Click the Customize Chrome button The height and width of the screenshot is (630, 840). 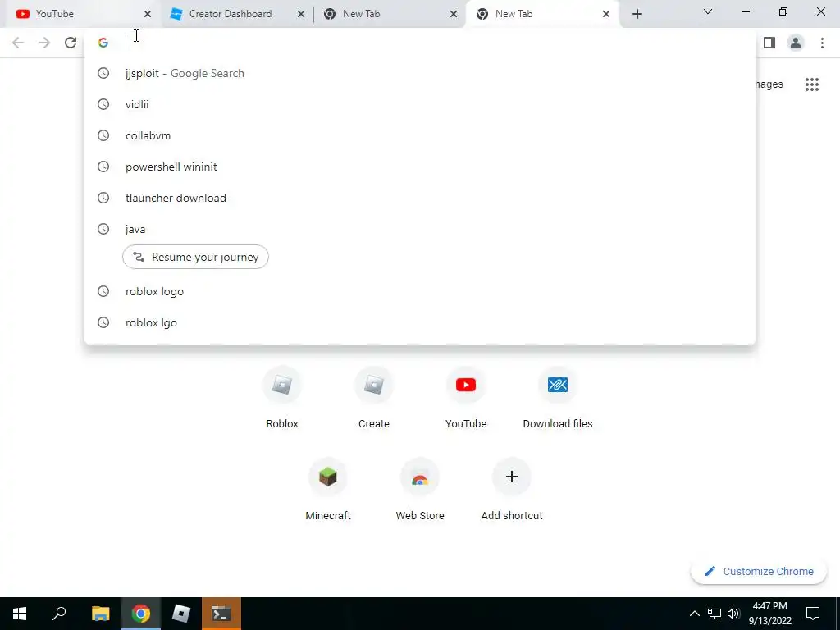click(759, 572)
